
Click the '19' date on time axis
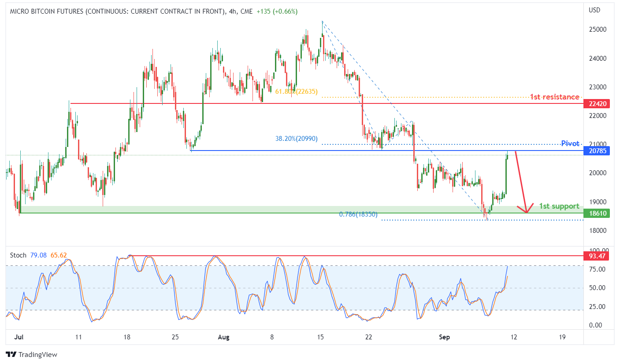tap(562, 337)
